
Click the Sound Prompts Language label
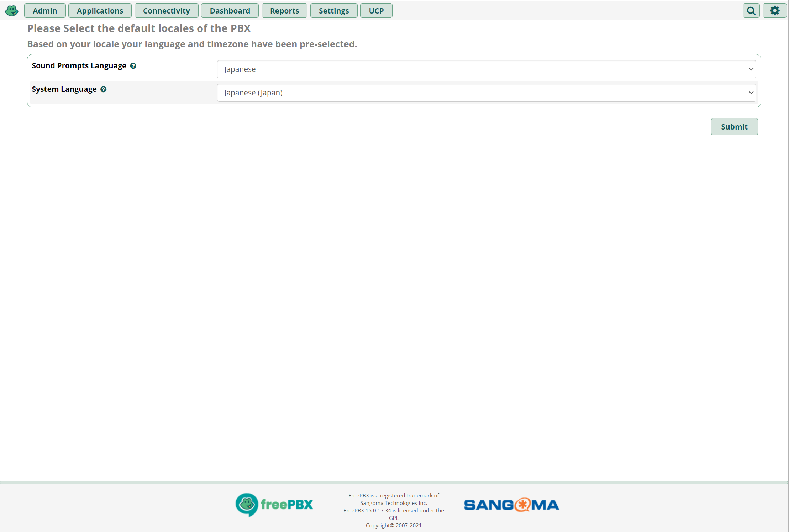(79, 66)
